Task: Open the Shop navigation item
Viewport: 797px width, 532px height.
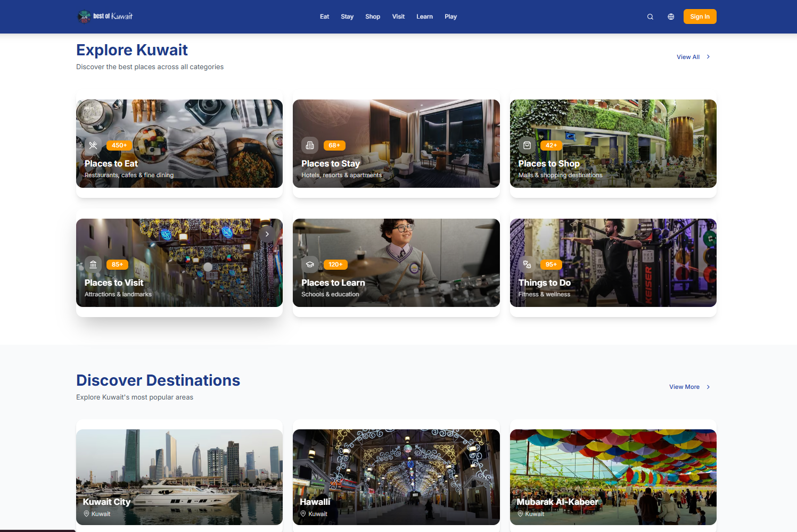Action: point(373,16)
